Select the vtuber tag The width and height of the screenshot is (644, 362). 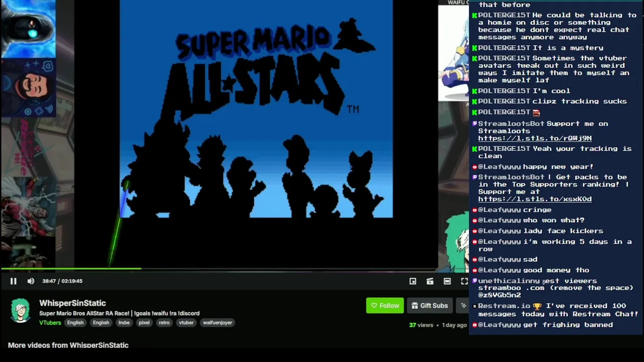[x=186, y=323]
